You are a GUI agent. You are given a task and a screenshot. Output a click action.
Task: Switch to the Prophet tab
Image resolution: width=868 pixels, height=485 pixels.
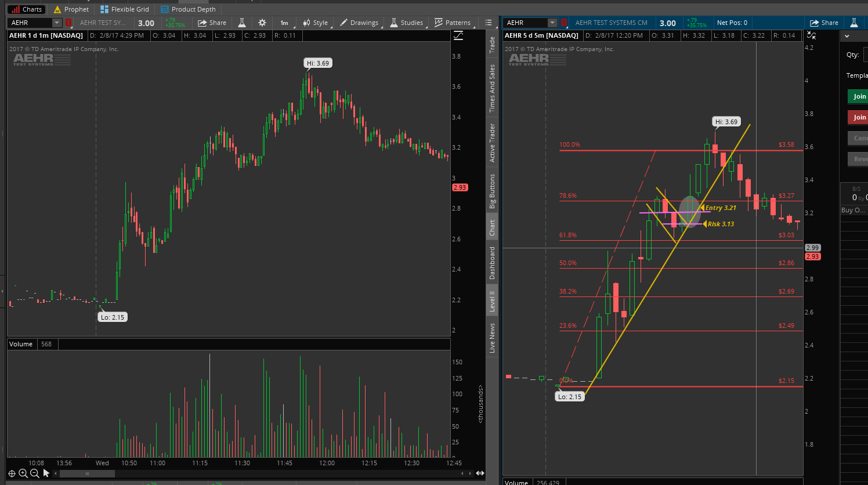tap(71, 9)
